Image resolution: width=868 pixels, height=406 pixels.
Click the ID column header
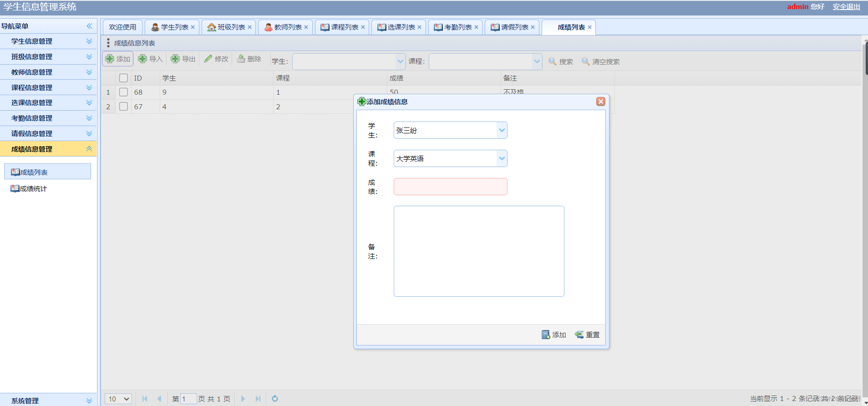point(146,78)
